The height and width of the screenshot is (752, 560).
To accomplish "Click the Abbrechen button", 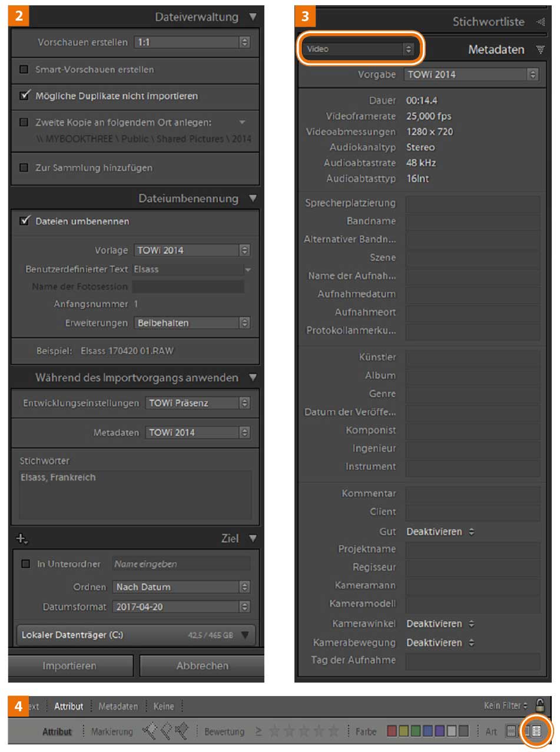I will 202,666.
